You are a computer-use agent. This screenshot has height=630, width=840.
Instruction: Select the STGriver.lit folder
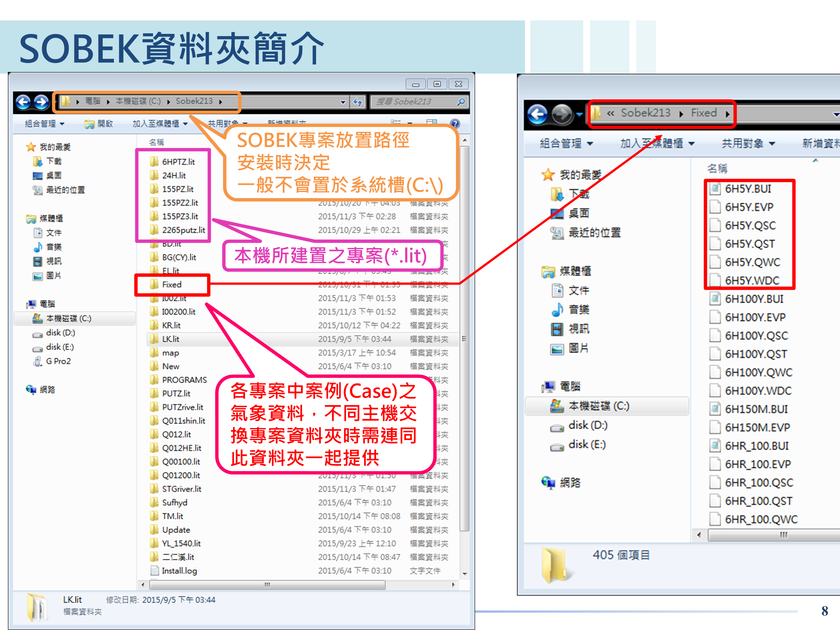[176, 489]
